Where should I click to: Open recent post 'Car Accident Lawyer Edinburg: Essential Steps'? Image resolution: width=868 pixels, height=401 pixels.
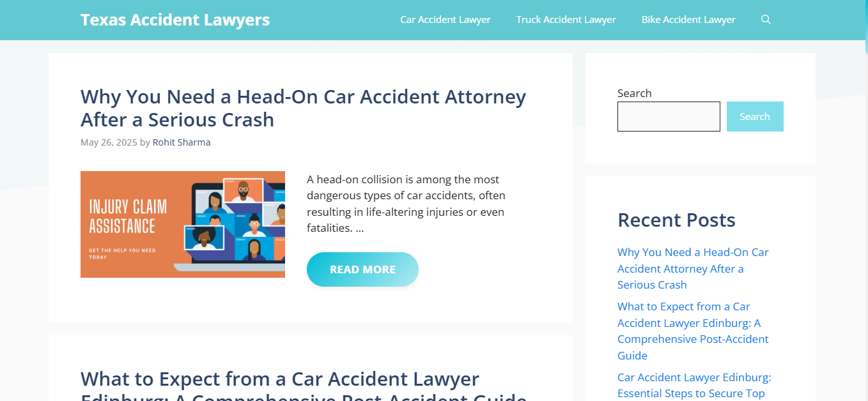point(694,385)
